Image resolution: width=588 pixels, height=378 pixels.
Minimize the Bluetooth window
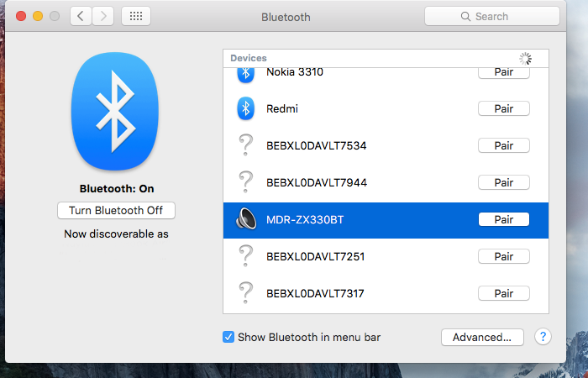tap(38, 17)
